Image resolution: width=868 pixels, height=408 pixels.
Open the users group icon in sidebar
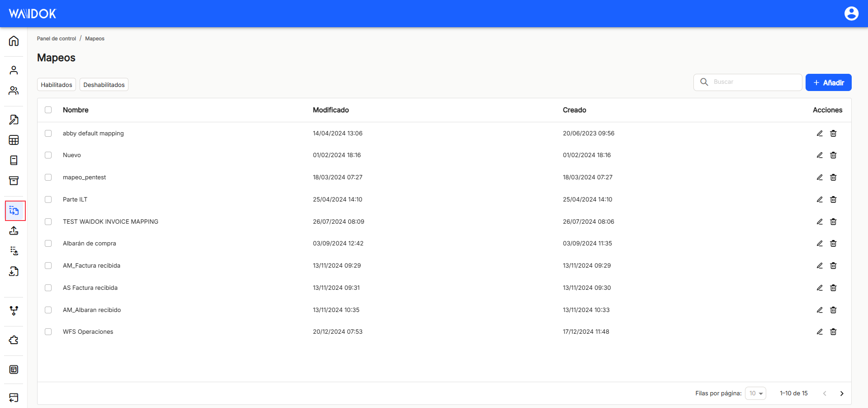[14, 91]
